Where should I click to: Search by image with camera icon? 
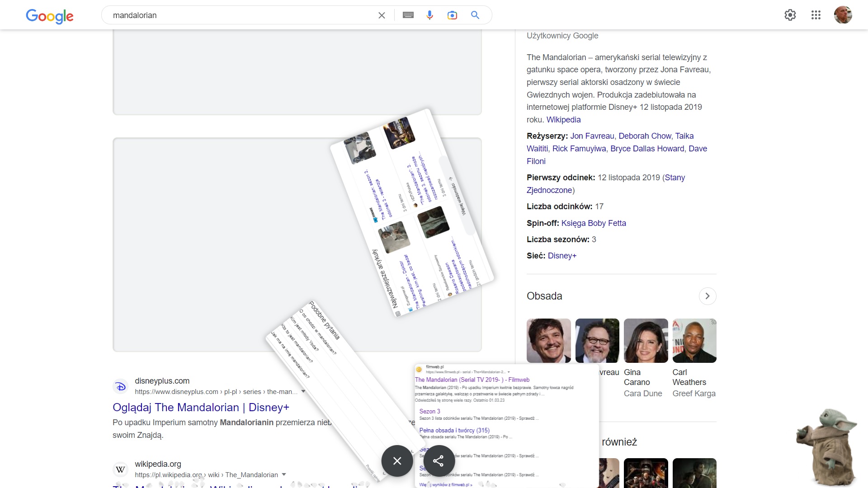point(452,15)
